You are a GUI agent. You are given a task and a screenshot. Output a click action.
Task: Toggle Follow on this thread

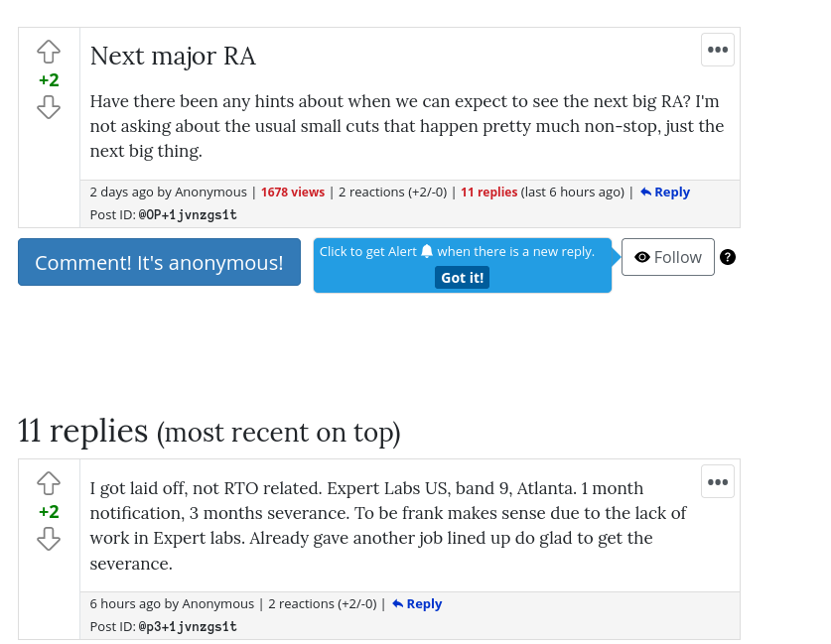click(x=668, y=257)
